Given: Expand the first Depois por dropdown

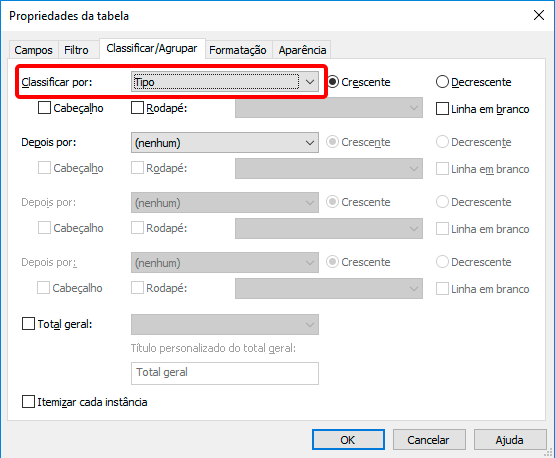Looking at the screenshot, I should [225, 143].
